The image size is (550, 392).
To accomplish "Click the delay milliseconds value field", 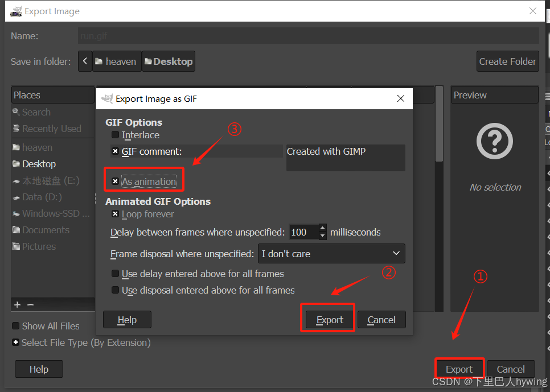I will point(304,232).
